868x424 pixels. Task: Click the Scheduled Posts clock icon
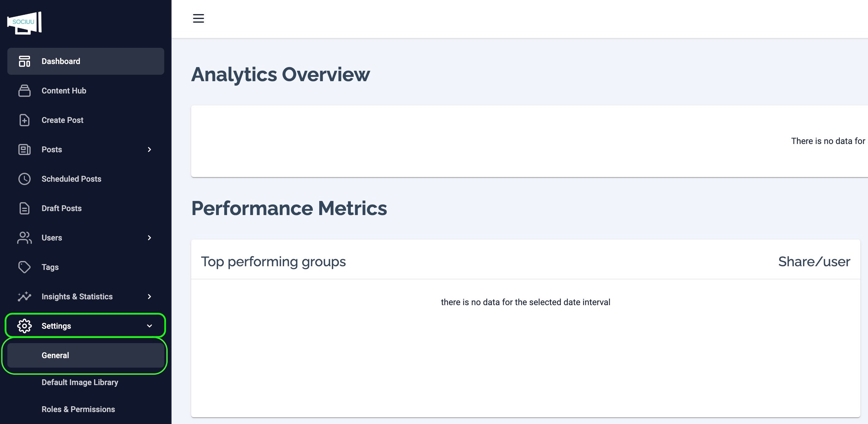(x=24, y=179)
